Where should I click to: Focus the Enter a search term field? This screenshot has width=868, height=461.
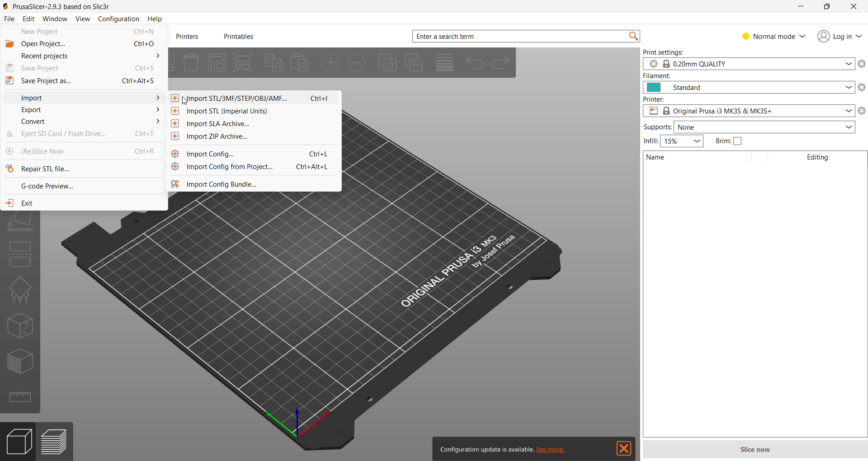point(520,36)
